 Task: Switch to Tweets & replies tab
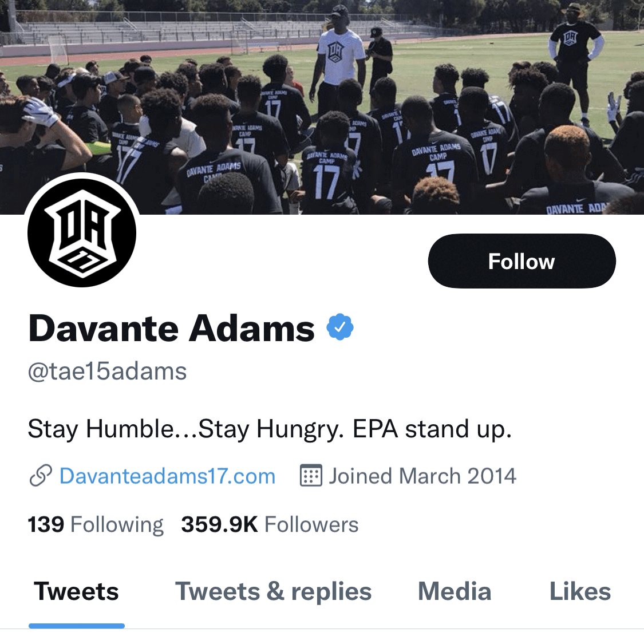tap(273, 591)
